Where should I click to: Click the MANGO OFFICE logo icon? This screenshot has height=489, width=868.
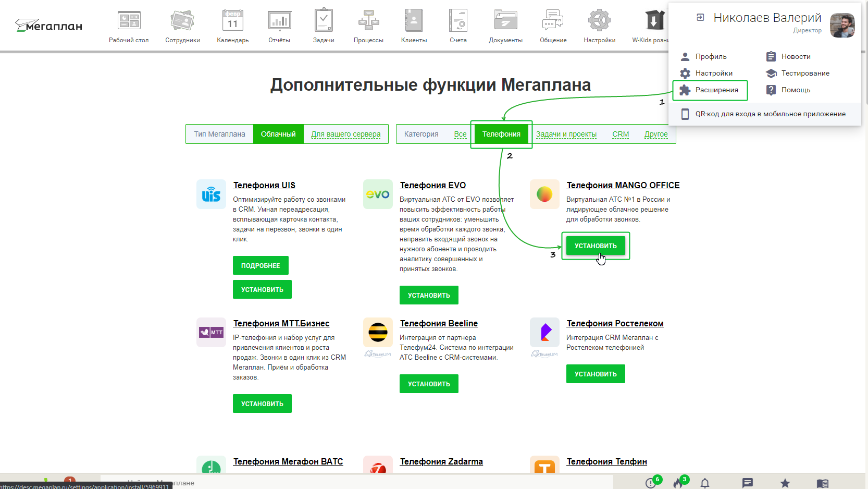click(544, 194)
